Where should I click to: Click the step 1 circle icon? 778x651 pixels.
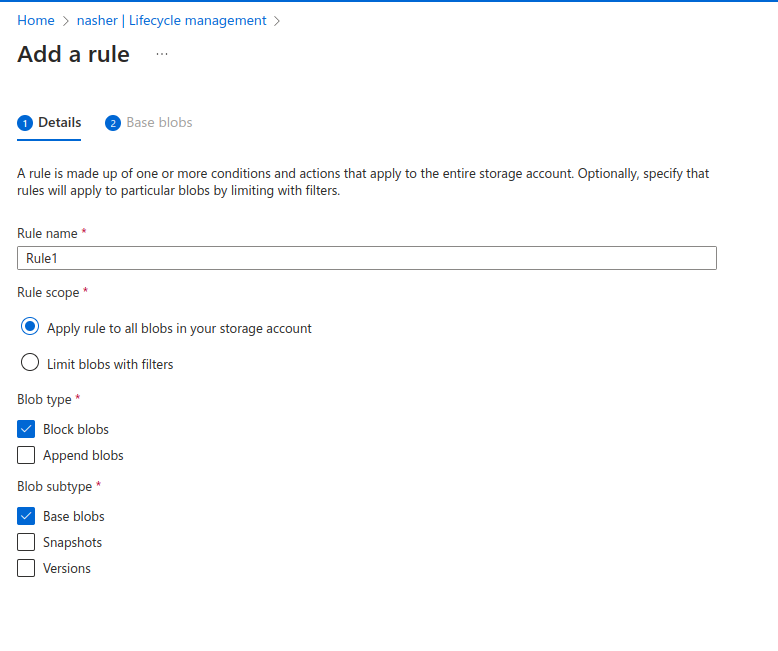click(x=25, y=123)
